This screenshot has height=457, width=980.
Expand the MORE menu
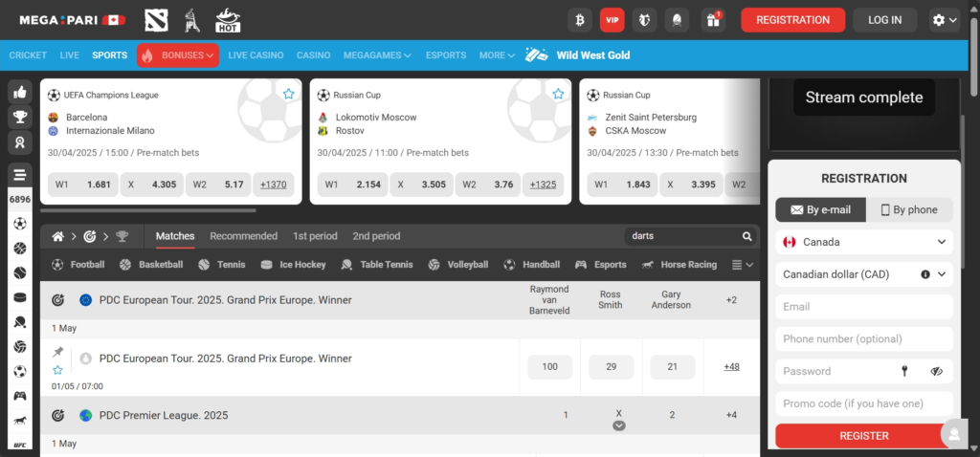pos(497,54)
